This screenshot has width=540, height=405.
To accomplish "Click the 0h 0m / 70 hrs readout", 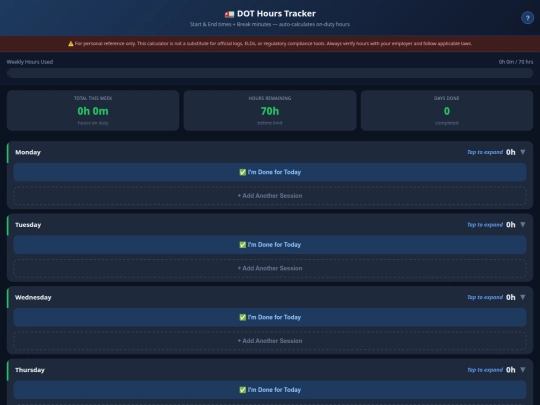I will coord(516,62).
